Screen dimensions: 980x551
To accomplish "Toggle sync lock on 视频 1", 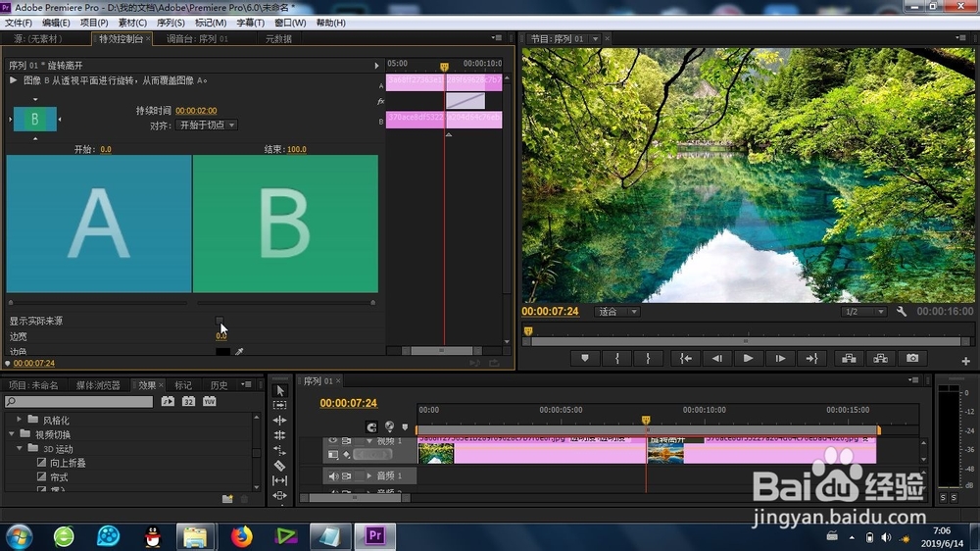I will 346,441.
